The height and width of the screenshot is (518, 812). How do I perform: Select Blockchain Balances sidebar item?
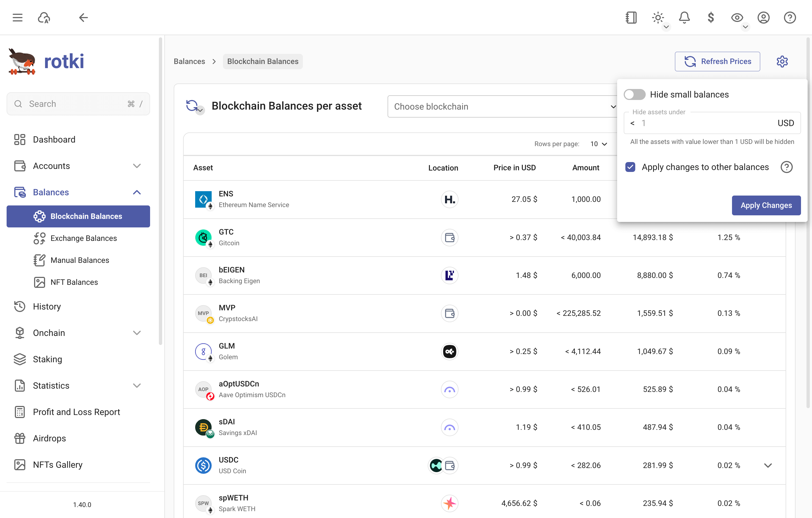[x=78, y=216]
